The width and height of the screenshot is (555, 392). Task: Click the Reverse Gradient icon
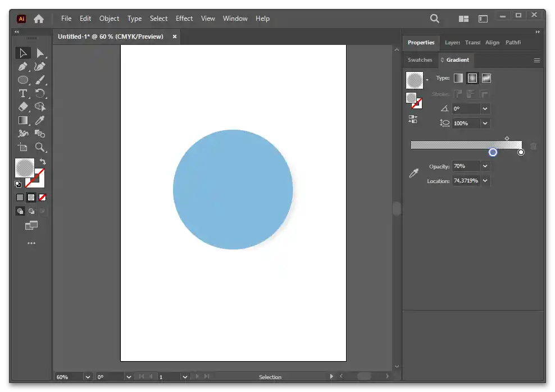point(413,119)
